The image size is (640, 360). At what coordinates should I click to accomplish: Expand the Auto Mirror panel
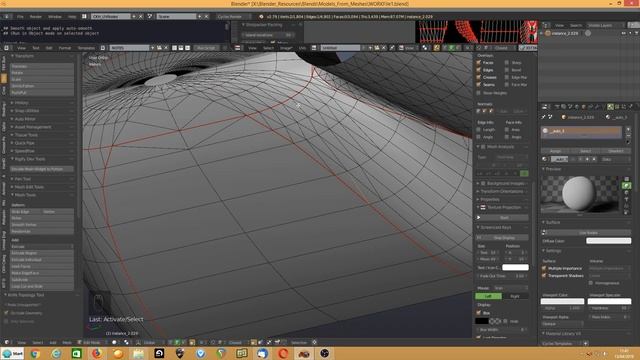[24, 119]
